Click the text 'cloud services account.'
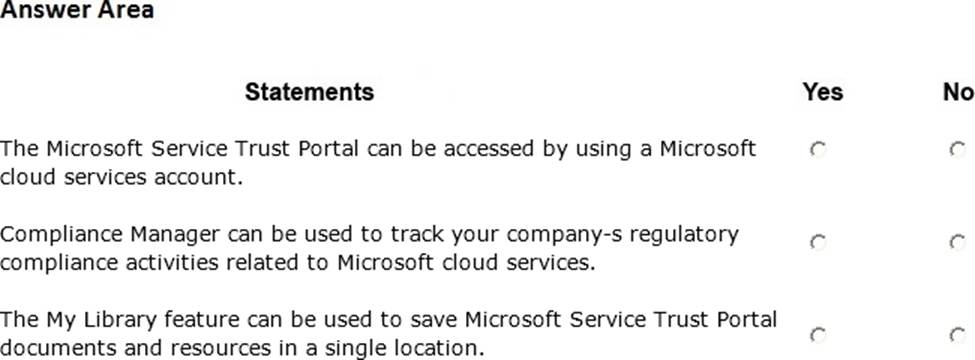 (121, 178)
